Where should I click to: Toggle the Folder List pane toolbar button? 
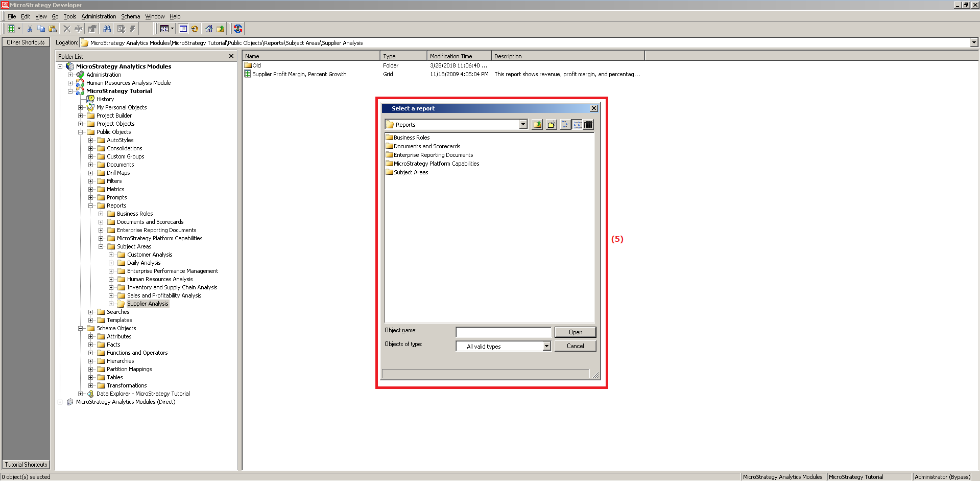[183, 29]
